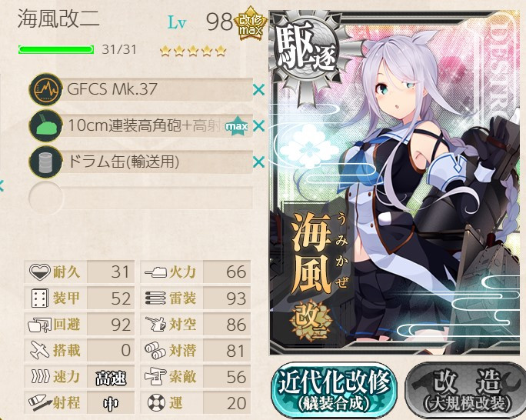Click the green HP bar showing 31/31
The image size is (526, 420).
coord(56,50)
